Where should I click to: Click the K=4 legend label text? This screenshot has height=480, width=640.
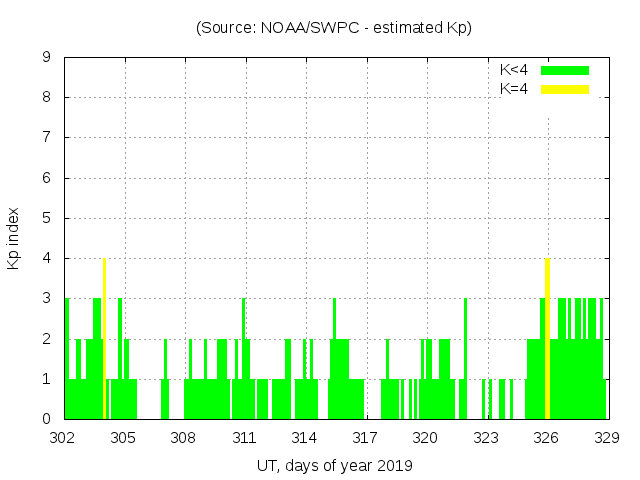[514, 89]
